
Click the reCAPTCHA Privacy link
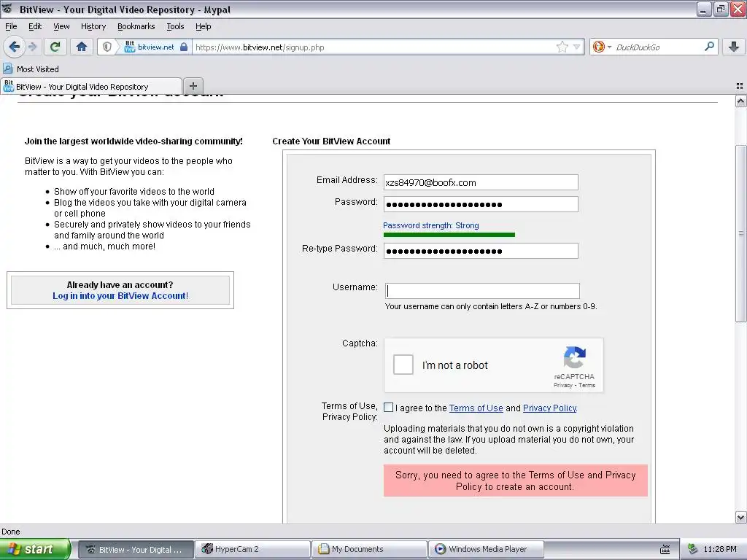tap(562, 385)
